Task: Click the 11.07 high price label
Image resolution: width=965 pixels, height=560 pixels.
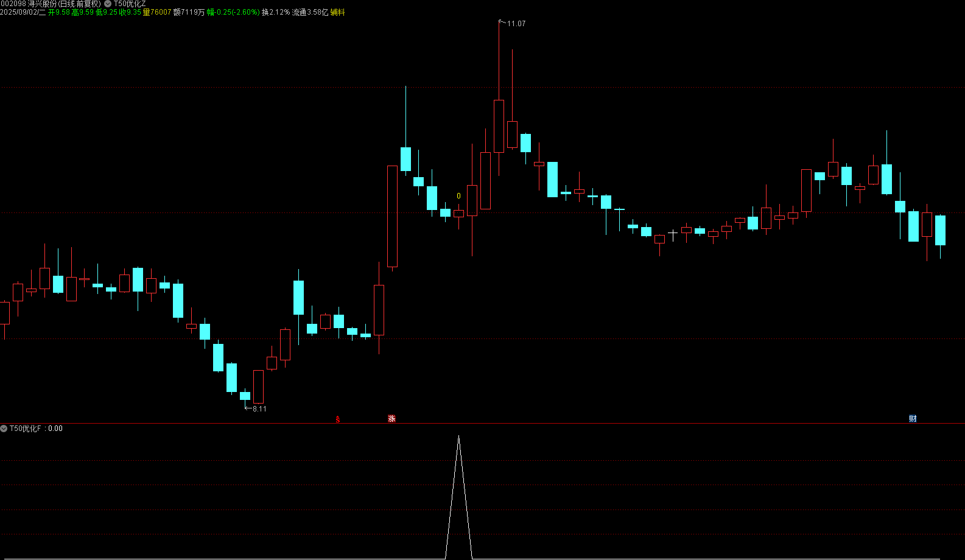Action: pyautogui.click(x=516, y=24)
